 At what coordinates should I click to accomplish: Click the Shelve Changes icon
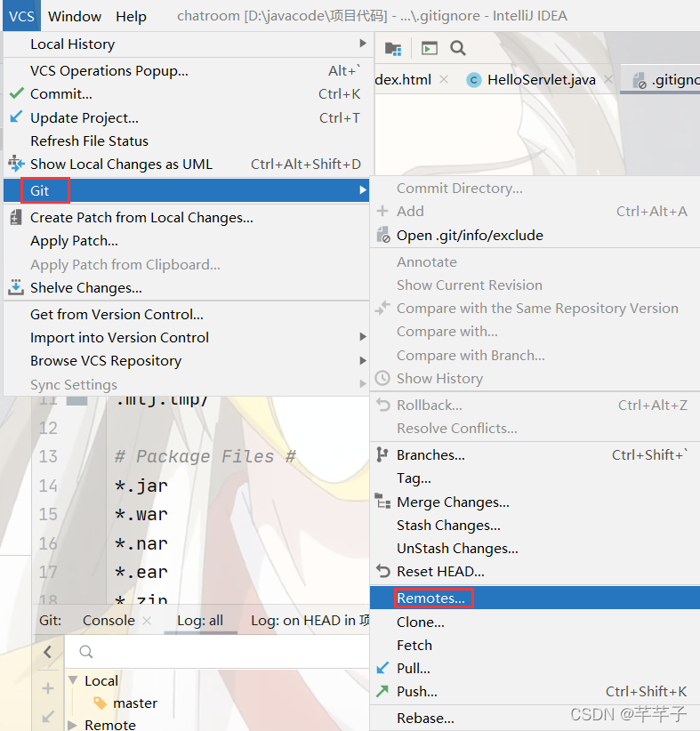pos(16,287)
